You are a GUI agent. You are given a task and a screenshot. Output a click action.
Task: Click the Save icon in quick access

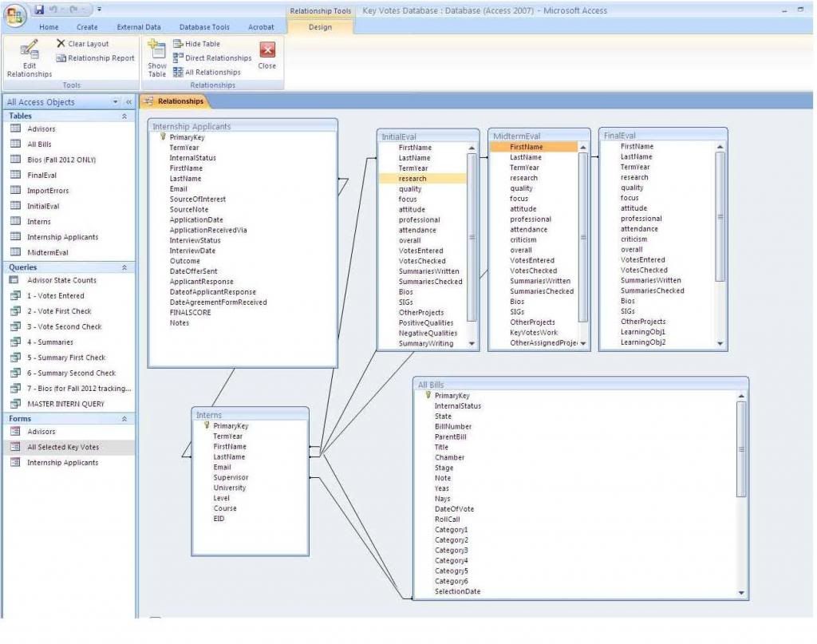[39, 10]
